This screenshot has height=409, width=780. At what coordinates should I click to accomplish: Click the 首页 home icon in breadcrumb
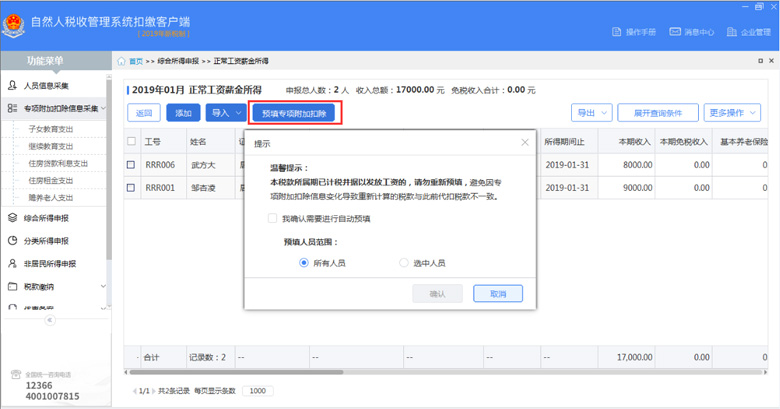pos(122,61)
